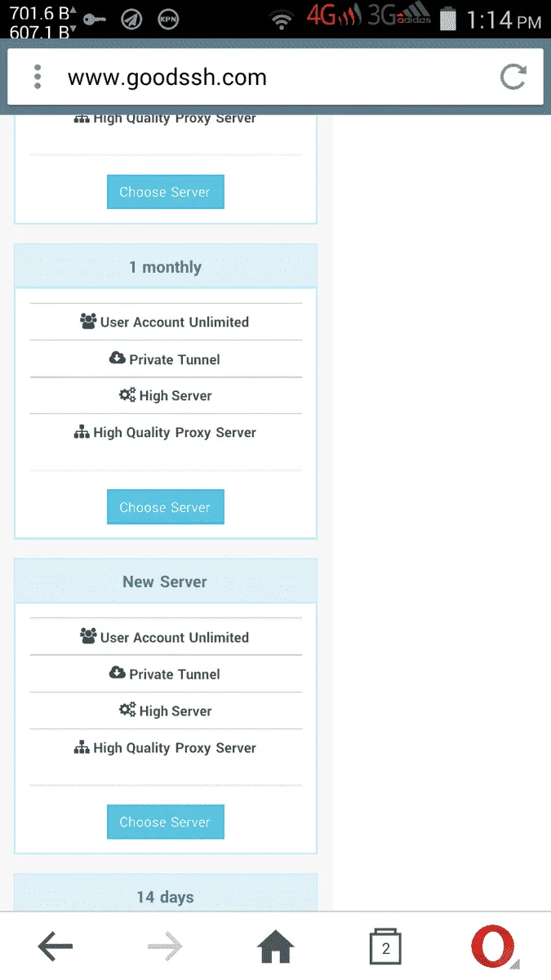Select Private Tunnel text in 1 monthly
Image resolution: width=551 pixels, height=980 pixels.
[x=175, y=359]
